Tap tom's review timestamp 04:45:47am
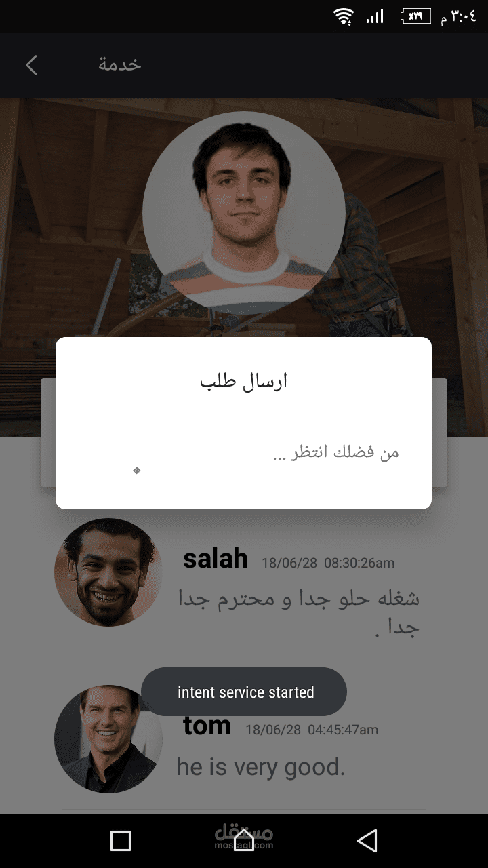Image resolution: width=488 pixels, height=868 pixels. coord(343,730)
